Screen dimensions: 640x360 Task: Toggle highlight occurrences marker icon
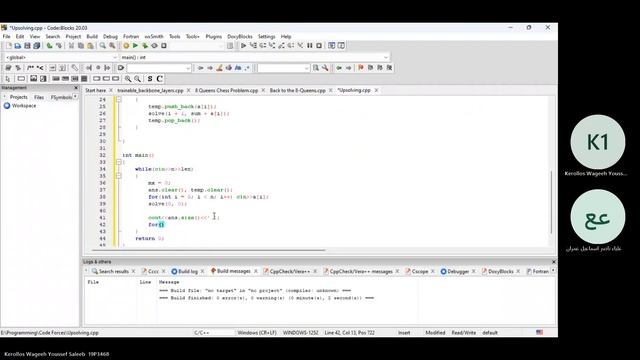[219, 68]
